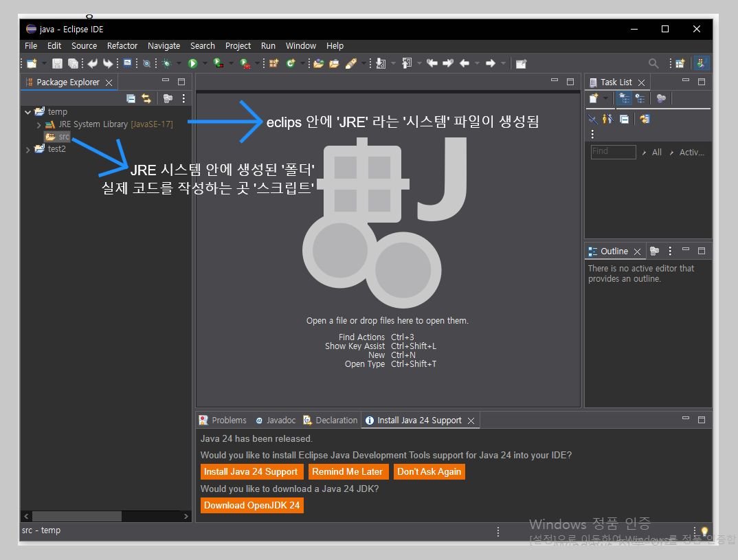Click the Open Type folder icon
This screenshot has height=560, width=738.
coord(319,63)
